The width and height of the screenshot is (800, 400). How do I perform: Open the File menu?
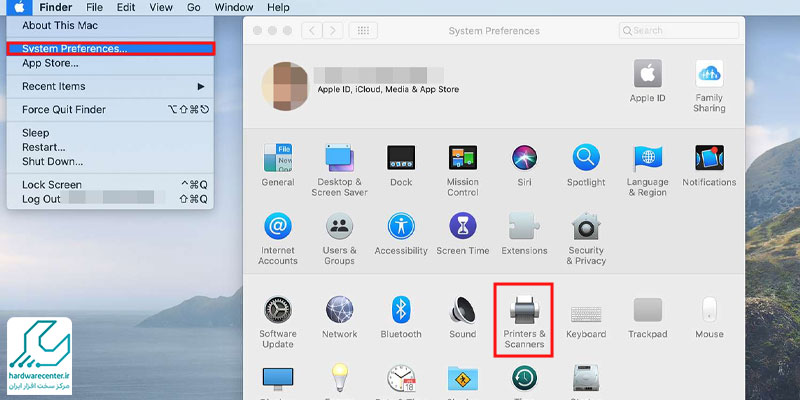click(x=94, y=7)
